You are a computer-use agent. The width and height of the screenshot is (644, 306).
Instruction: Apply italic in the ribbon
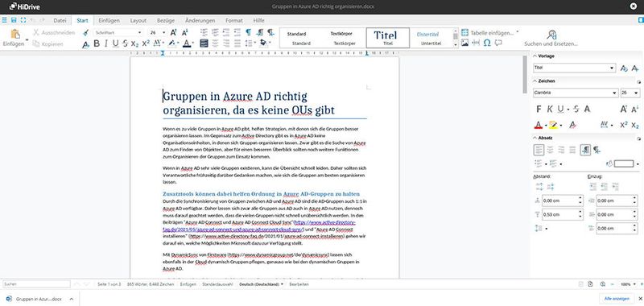[106, 43]
